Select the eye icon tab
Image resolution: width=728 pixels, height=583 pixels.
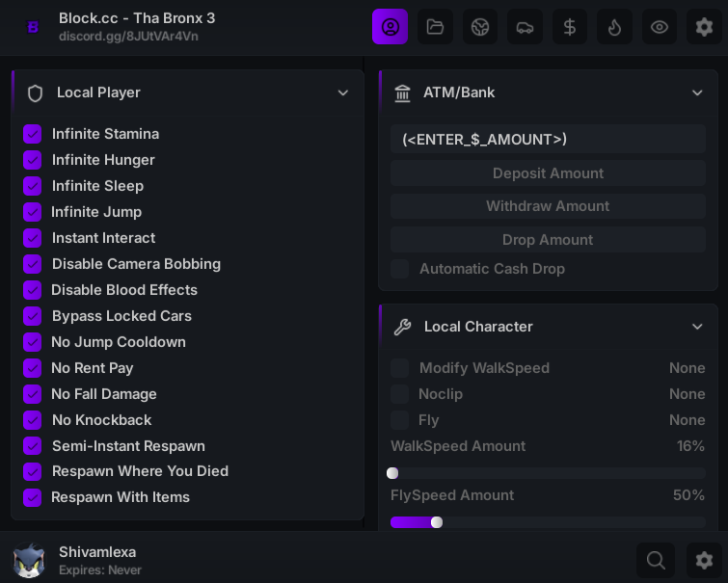click(660, 27)
